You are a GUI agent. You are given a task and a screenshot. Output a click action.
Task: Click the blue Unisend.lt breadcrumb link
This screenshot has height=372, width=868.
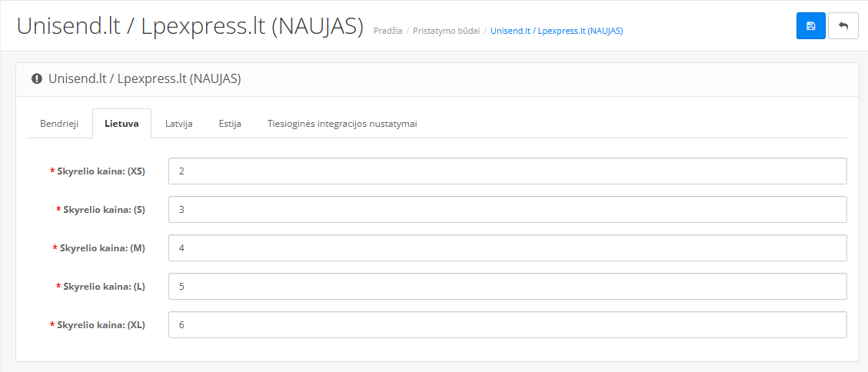pos(556,32)
